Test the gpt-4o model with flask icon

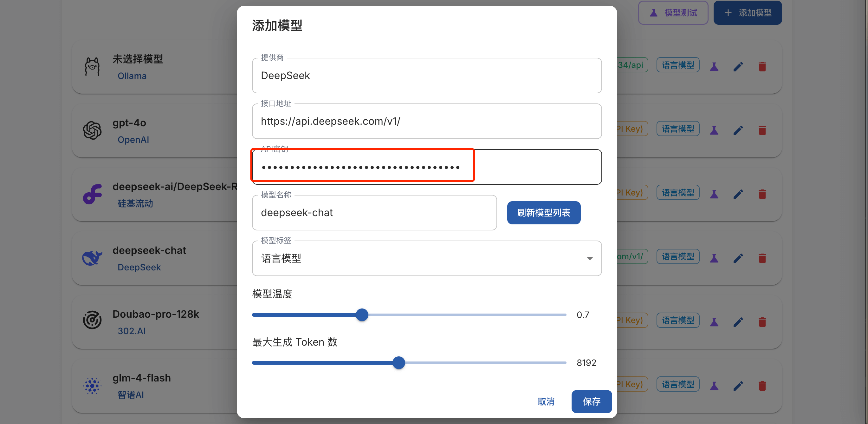pos(714,130)
